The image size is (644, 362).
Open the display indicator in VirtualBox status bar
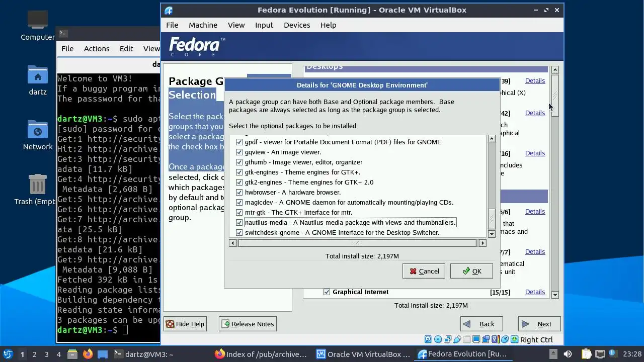point(476,339)
